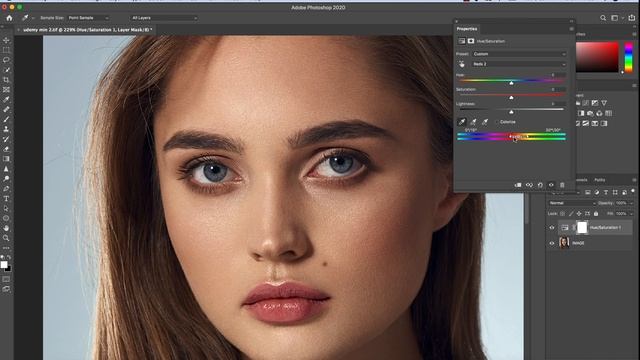The width and height of the screenshot is (640, 360).
Task: Select the Clone Stamp tool
Action: click(x=6, y=129)
